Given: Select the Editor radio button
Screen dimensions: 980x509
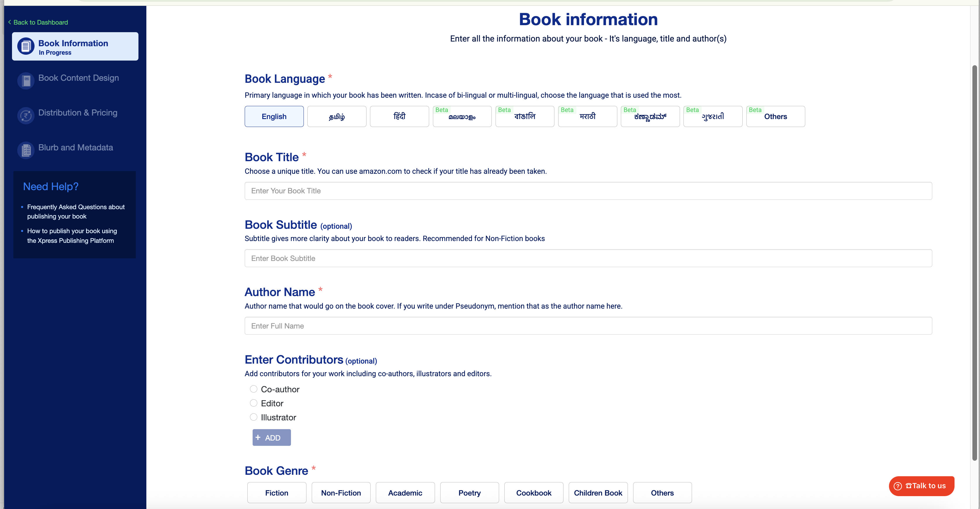Looking at the screenshot, I should [253, 403].
